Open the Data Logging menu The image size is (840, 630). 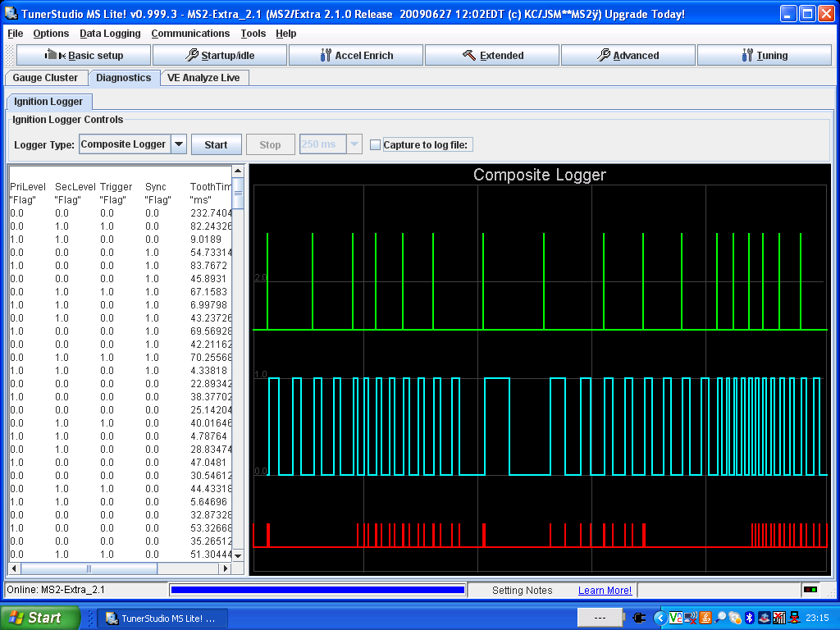coord(110,34)
